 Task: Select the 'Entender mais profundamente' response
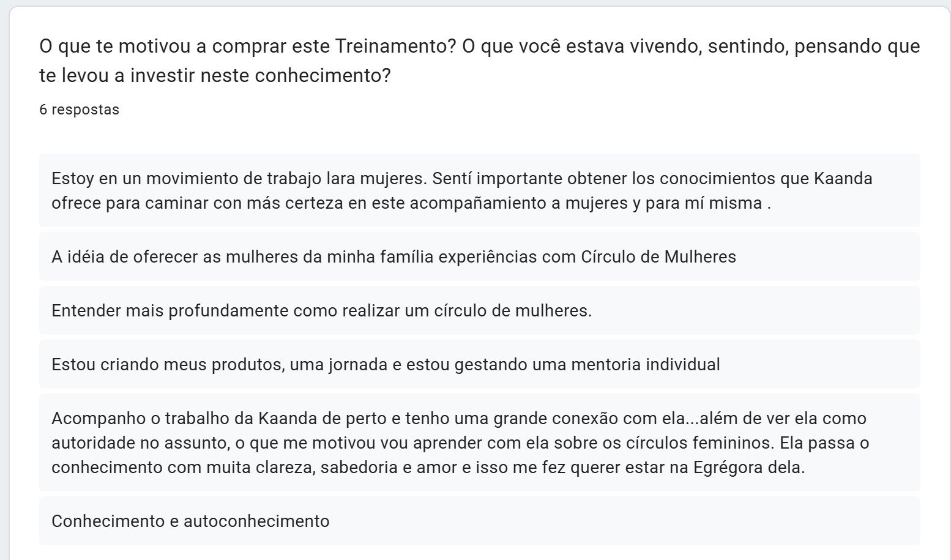point(321,311)
